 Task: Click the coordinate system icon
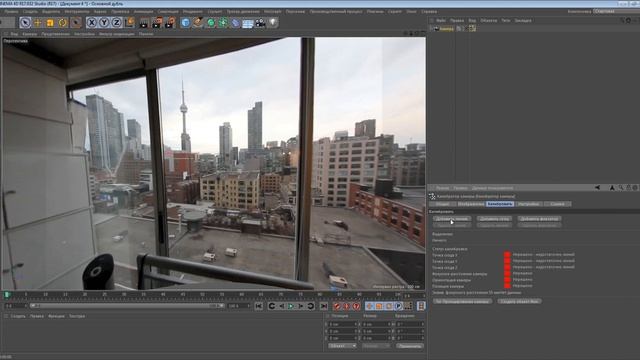[129, 22]
